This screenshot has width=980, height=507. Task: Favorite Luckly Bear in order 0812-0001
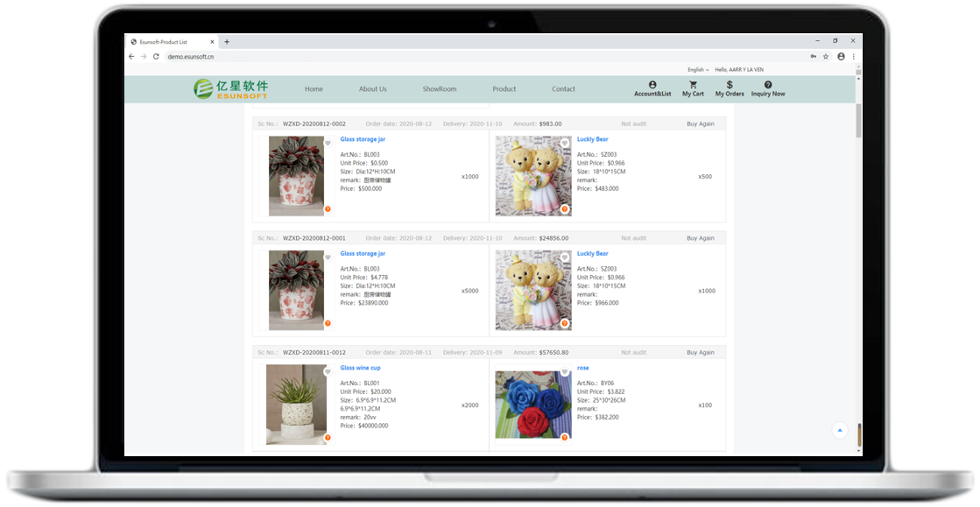click(x=564, y=257)
